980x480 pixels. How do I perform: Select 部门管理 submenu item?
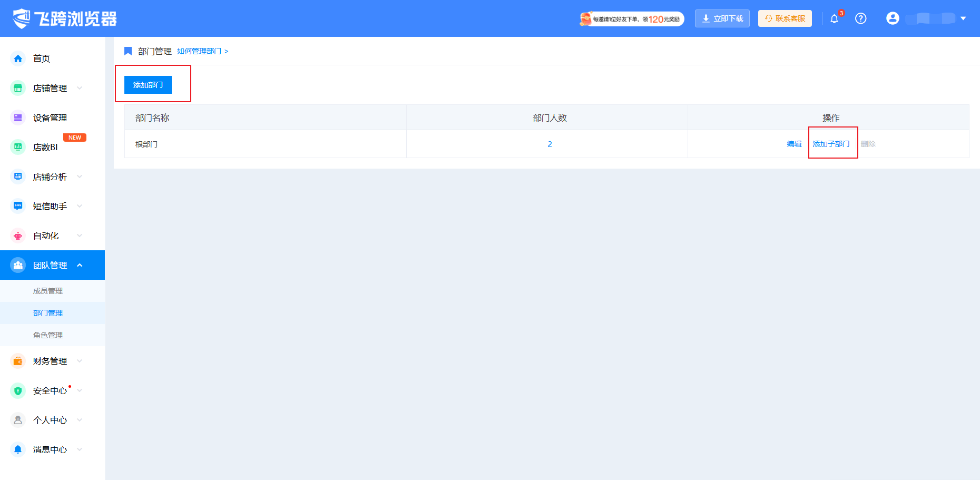(53, 313)
